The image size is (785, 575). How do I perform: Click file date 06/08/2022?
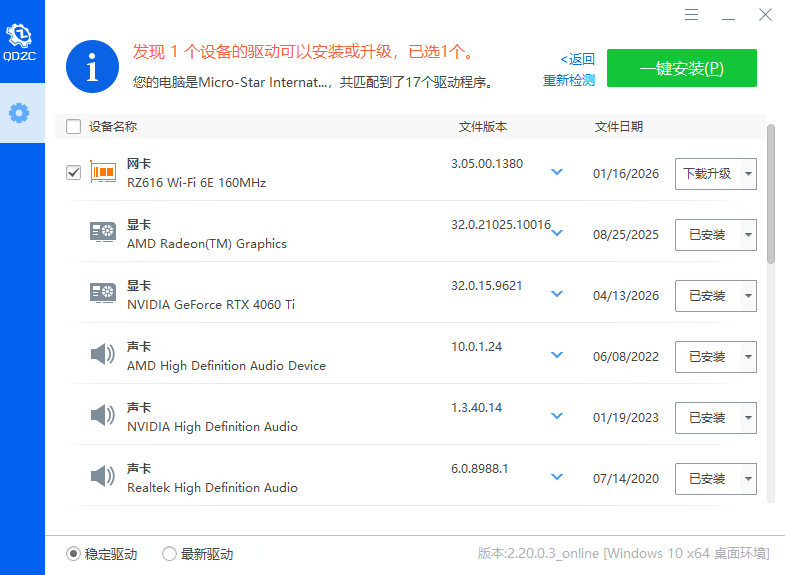coord(626,357)
